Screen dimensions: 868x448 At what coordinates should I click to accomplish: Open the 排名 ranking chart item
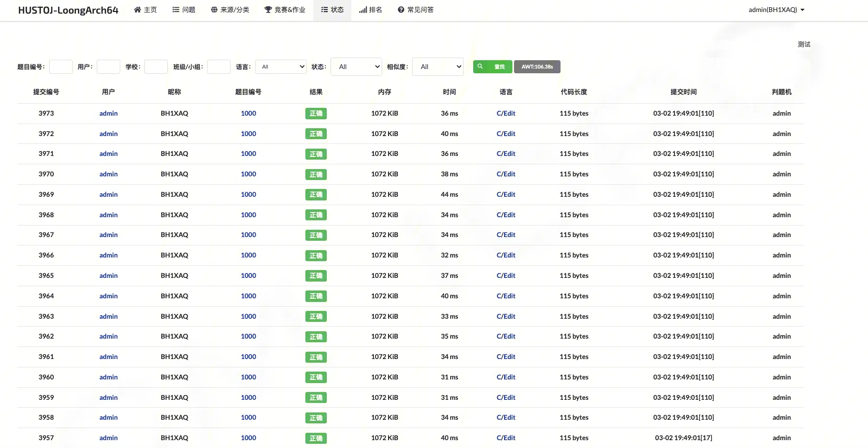pos(370,10)
